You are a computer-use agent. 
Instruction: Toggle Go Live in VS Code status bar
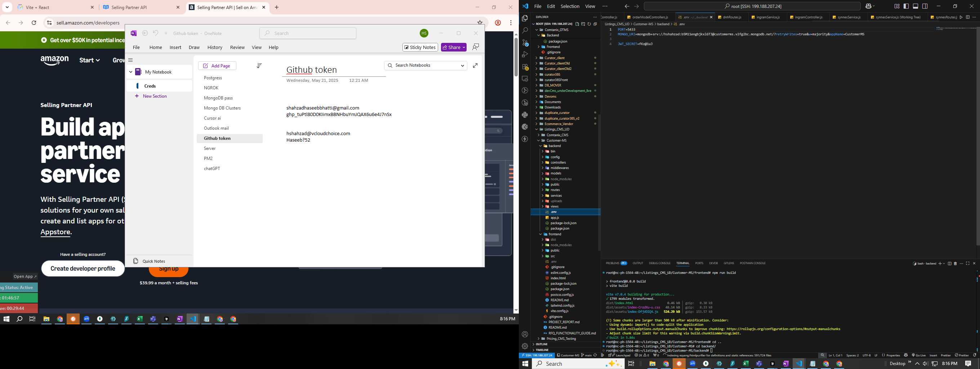(x=919, y=355)
